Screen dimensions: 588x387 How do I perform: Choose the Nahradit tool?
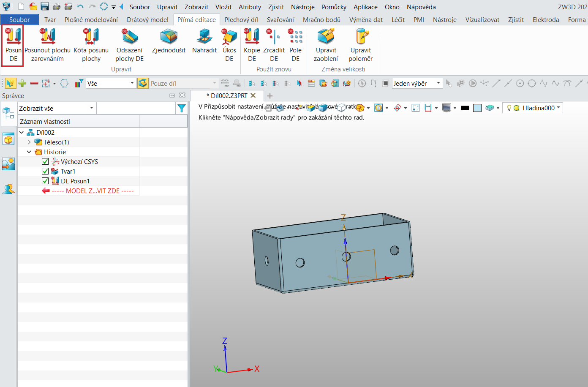(204, 41)
